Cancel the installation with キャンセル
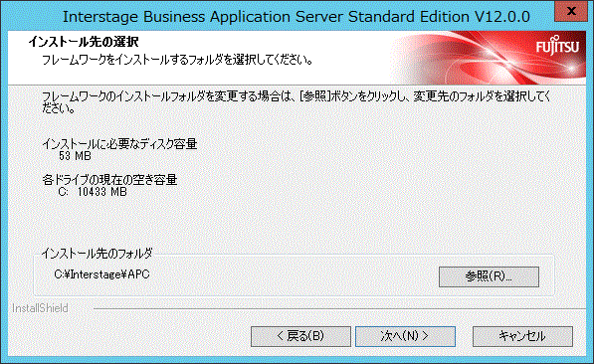Viewport: 594px width, 364px height. pyautogui.click(x=522, y=336)
